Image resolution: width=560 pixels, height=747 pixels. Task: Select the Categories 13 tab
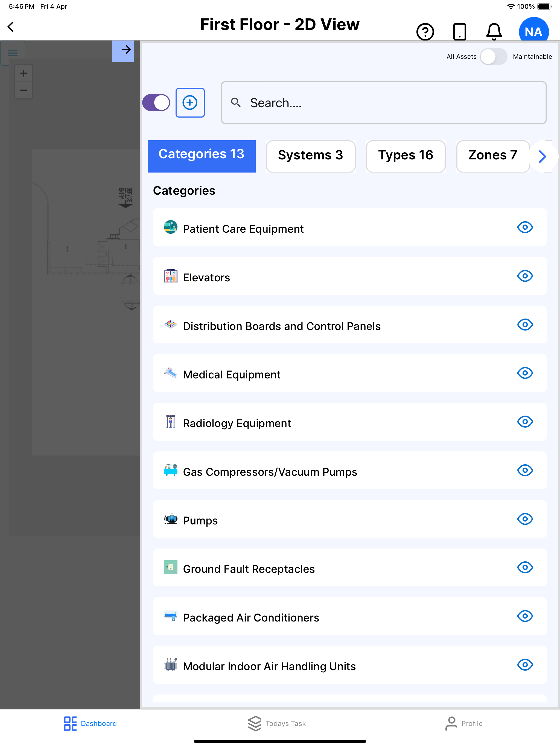[x=202, y=156]
